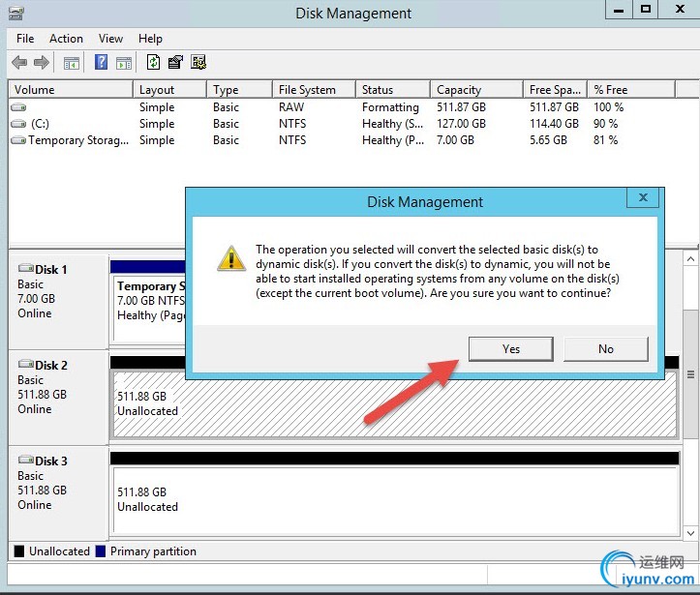
Task: Click the Disk 2 Online label
Action: point(35,409)
